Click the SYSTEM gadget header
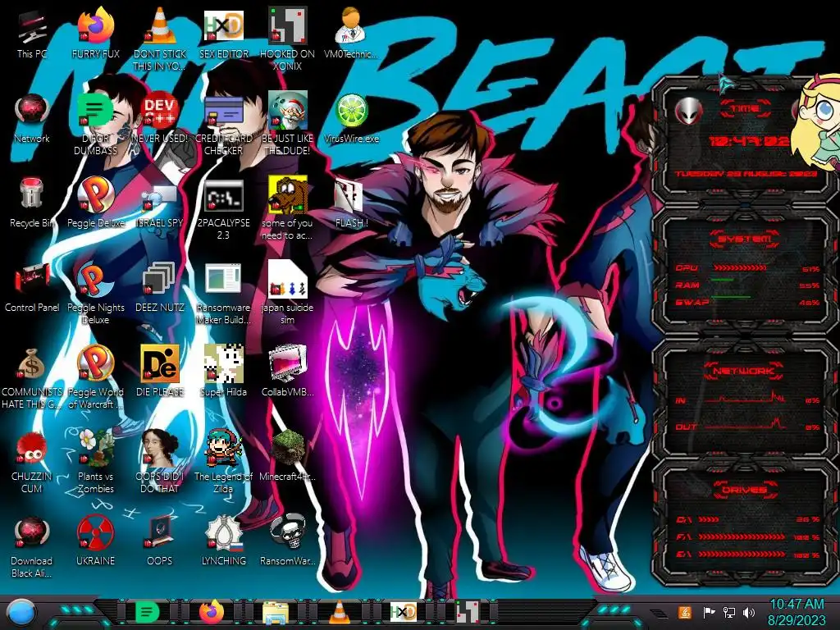 (x=745, y=239)
